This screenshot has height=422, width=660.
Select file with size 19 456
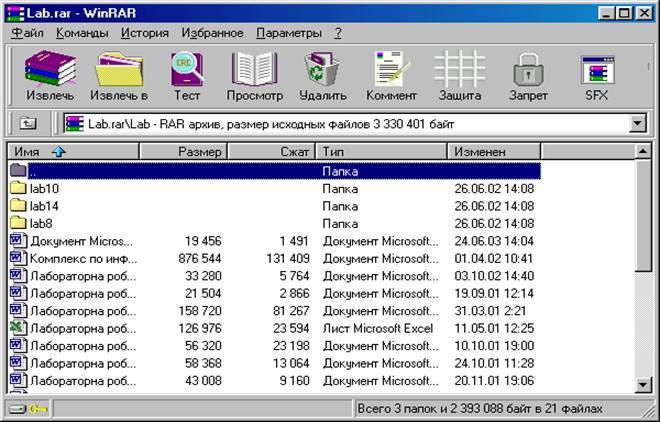pos(203,241)
